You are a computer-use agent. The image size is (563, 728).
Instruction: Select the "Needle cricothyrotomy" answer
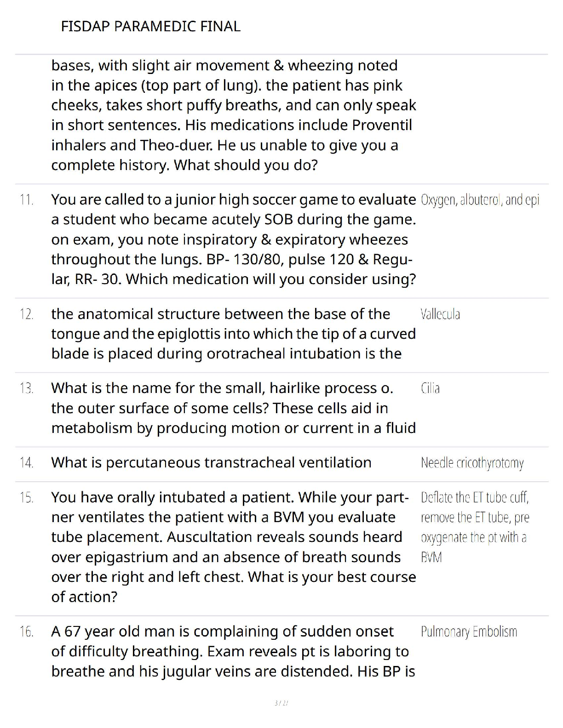472,463
